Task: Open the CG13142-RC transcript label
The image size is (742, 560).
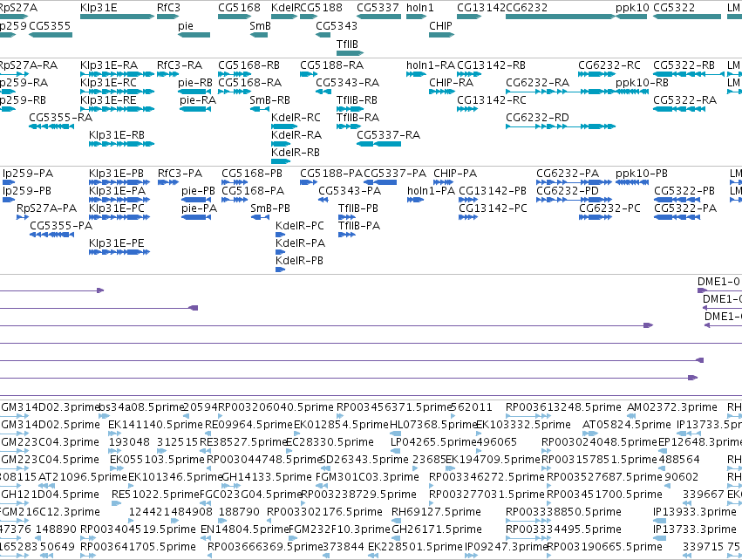Action: tap(492, 100)
